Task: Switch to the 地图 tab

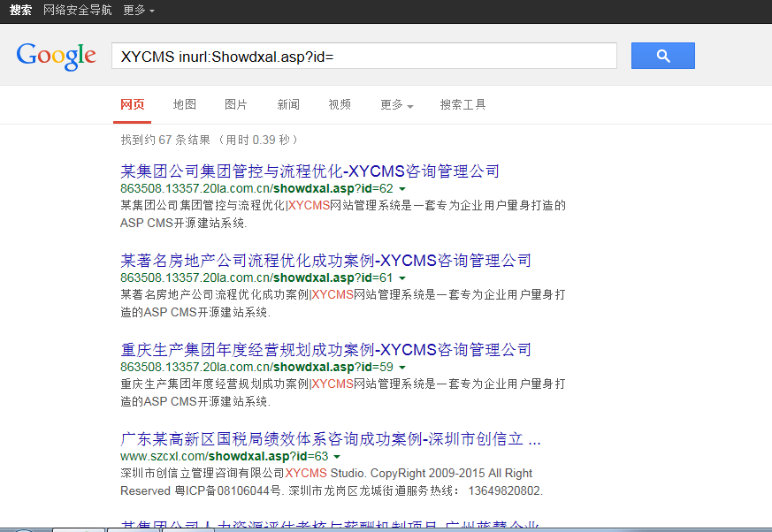Action: [x=185, y=104]
